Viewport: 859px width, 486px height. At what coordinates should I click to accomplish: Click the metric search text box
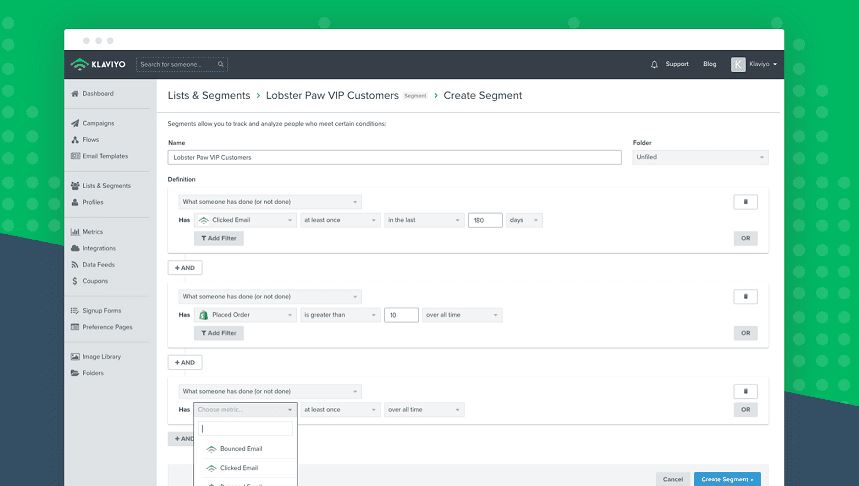(x=245, y=428)
